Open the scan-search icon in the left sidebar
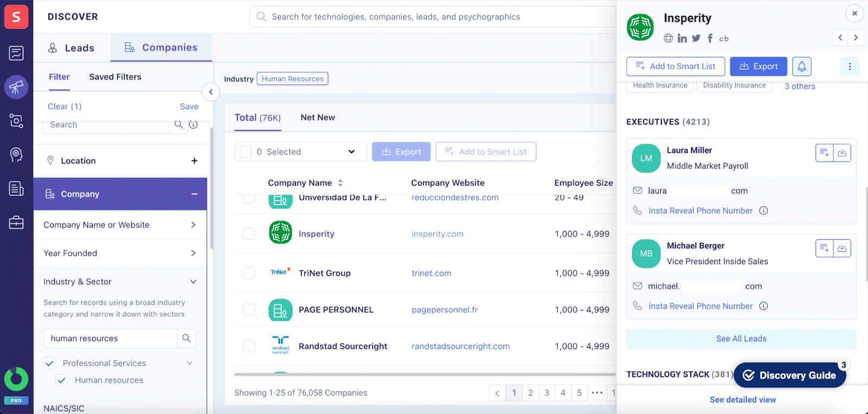Viewport: 868px width, 414px height. pos(16,121)
